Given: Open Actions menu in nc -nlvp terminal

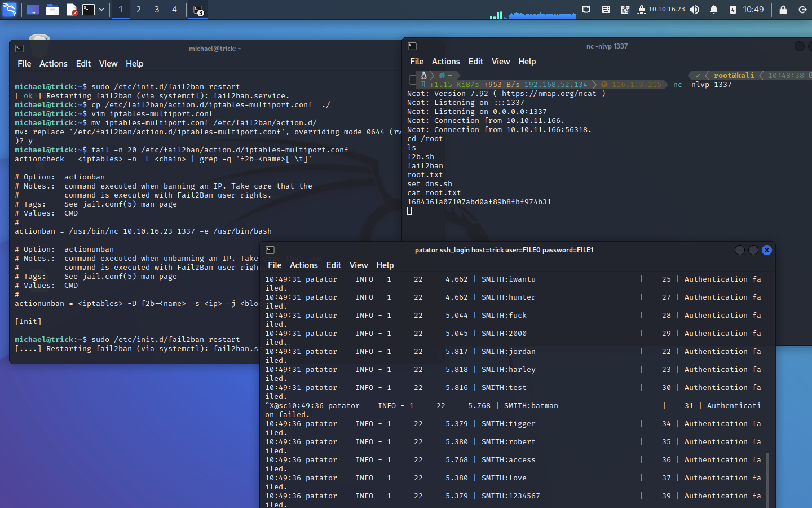Looking at the screenshot, I should (445, 62).
